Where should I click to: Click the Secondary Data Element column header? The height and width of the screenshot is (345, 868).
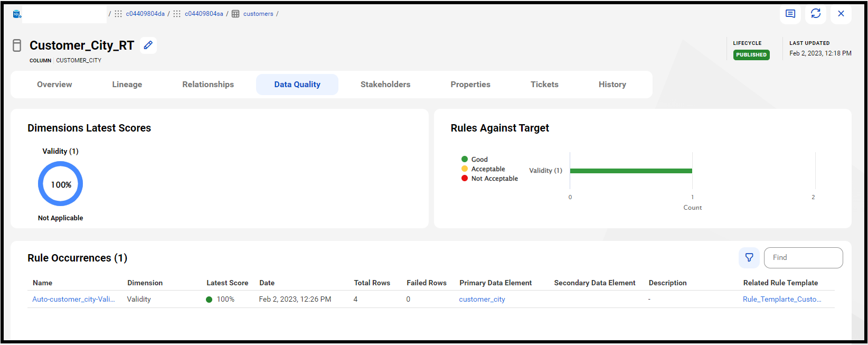coord(595,283)
